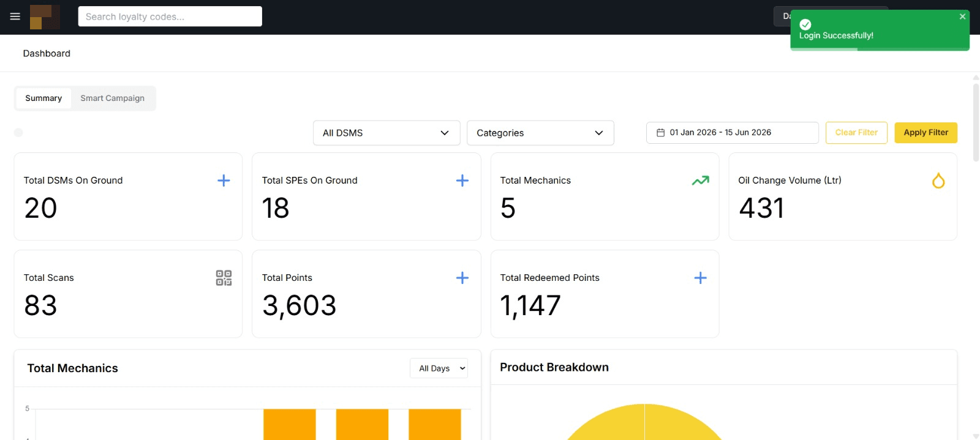Click the Product Breakdown heading
The height and width of the screenshot is (440, 980).
[x=554, y=367]
